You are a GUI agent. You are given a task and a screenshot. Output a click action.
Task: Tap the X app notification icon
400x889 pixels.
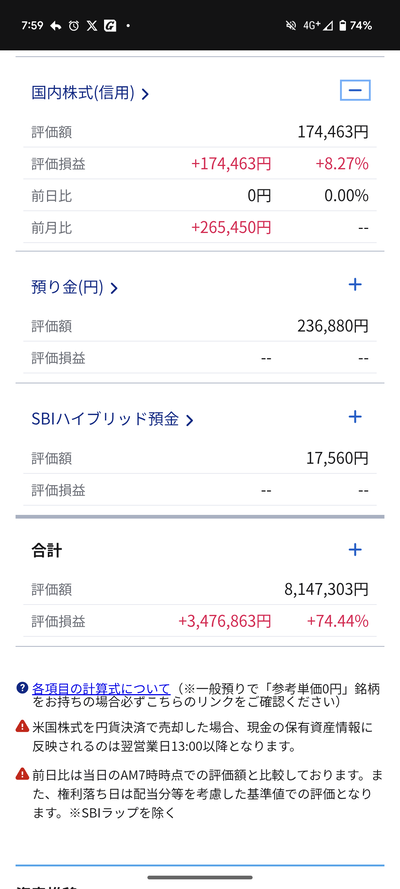click(92, 26)
